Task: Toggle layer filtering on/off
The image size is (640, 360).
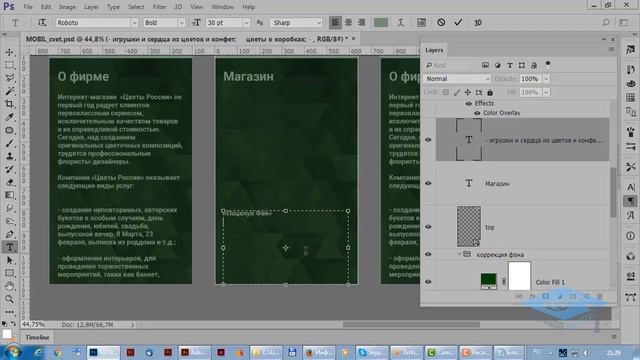Action: click(548, 64)
